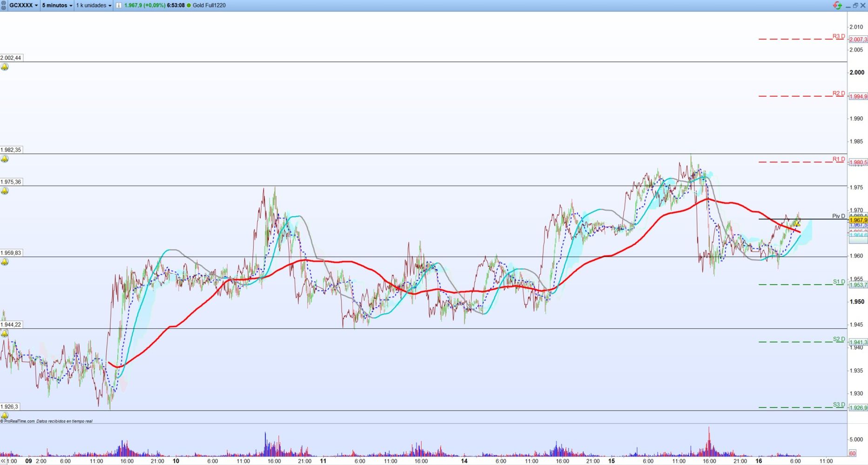Open the GCXXXX instrument dropdown

(x=24, y=5)
